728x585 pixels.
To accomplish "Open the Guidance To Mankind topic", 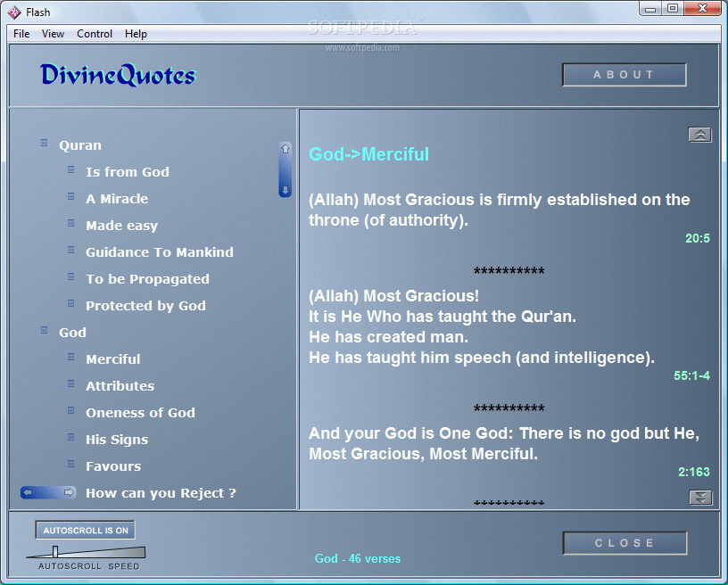I will [160, 252].
